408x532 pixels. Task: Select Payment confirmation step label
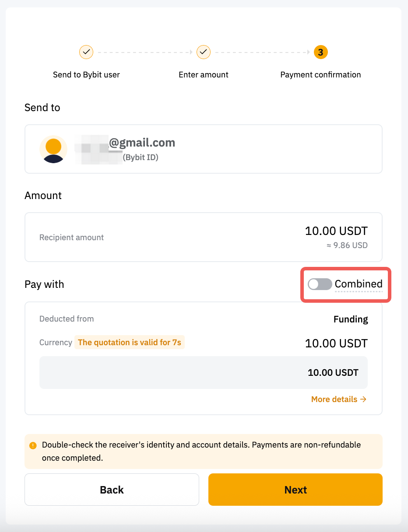[320, 75]
